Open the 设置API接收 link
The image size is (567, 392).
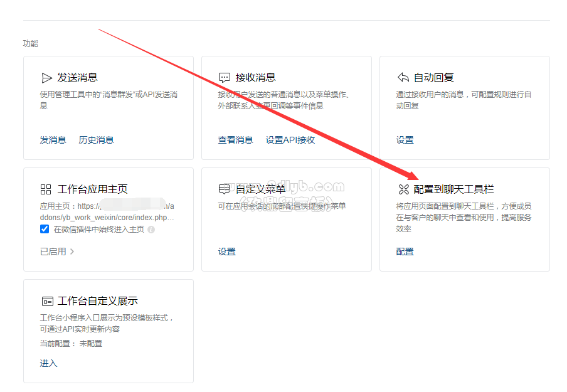pos(290,140)
